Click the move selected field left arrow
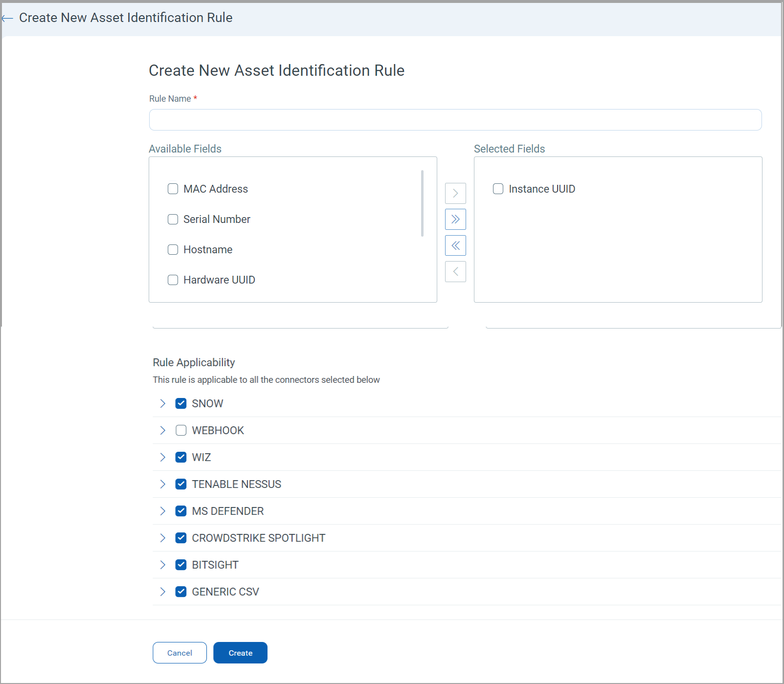784x684 pixels. [x=455, y=272]
